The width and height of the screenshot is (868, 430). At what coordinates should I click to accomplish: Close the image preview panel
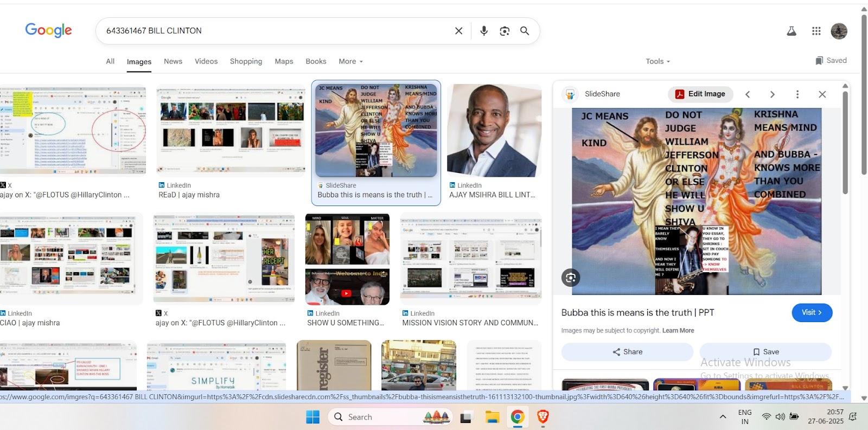pos(822,94)
